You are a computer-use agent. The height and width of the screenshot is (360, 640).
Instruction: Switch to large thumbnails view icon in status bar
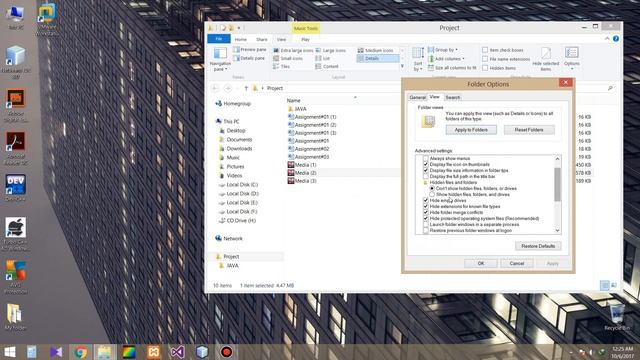click(613, 285)
